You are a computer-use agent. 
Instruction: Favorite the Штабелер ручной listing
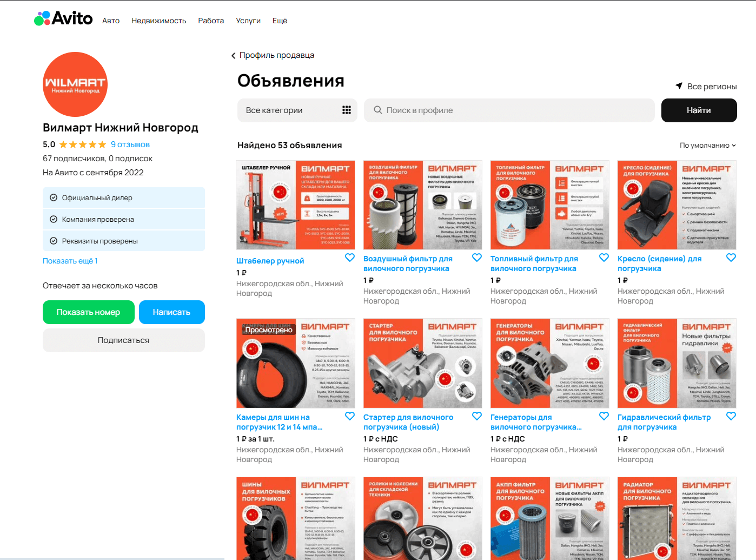pos(350,258)
